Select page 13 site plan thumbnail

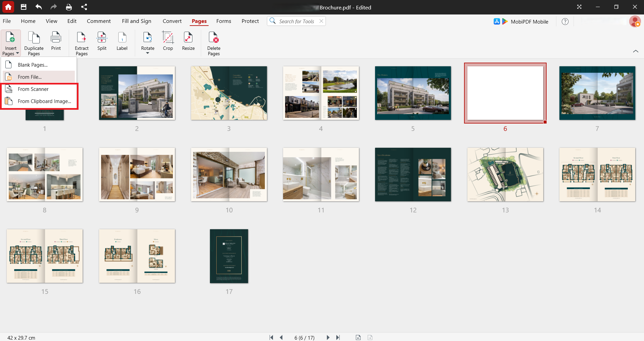(505, 174)
